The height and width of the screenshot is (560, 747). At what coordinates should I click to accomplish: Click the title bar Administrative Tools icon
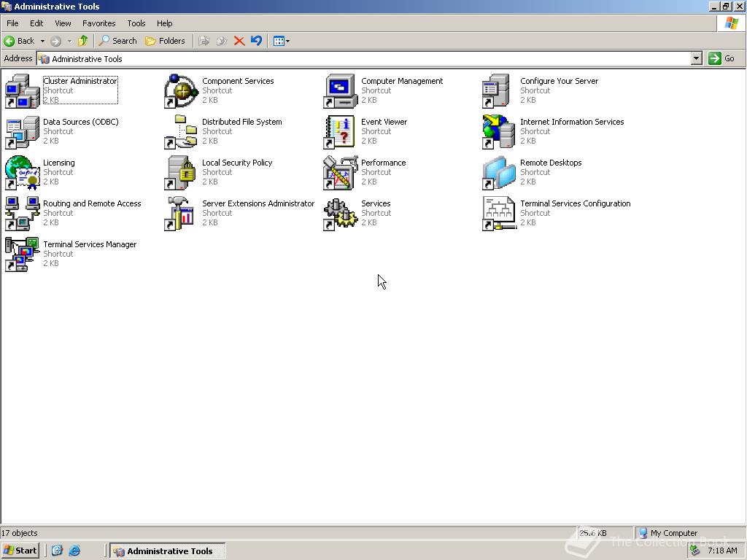click(7, 6)
